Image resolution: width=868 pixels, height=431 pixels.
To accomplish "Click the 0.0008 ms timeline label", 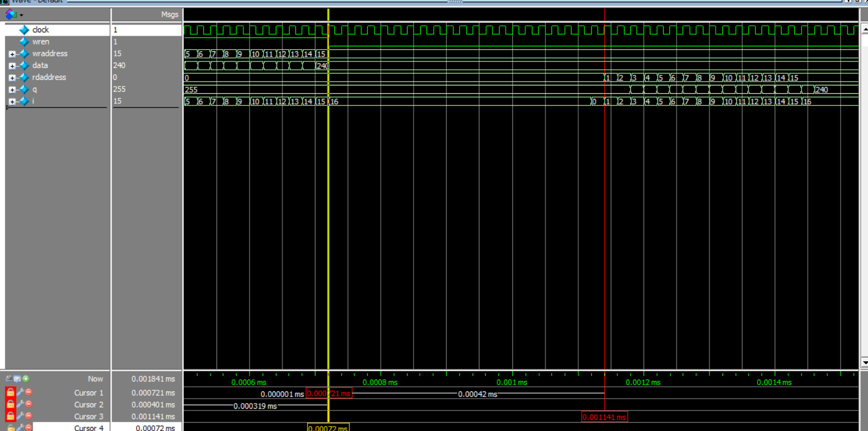I will [x=380, y=382].
